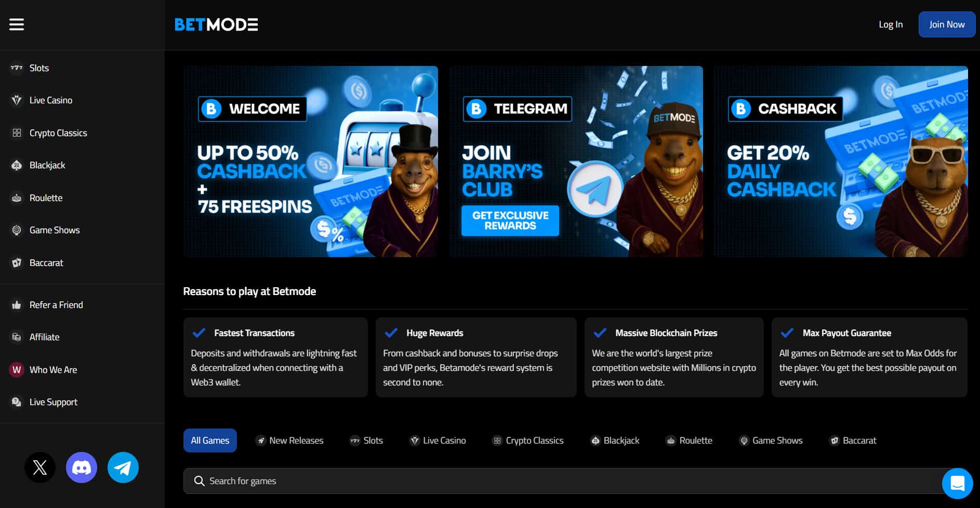The height and width of the screenshot is (508, 980).
Task: Select the All Games tab
Action: pos(210,440)
